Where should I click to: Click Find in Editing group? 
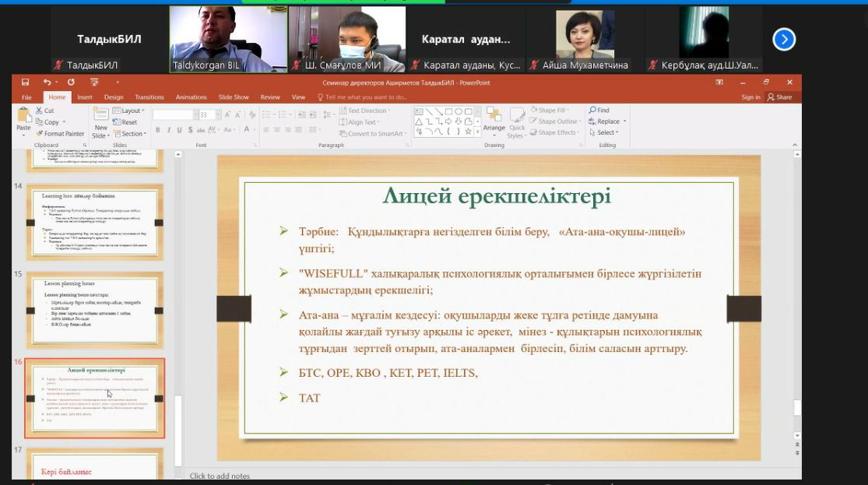tap(599, 111)
